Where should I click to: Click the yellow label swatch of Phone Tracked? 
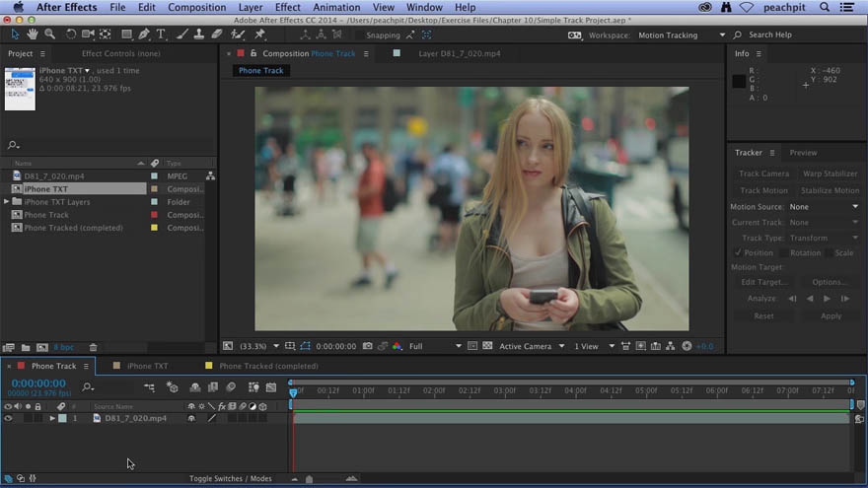155,228
